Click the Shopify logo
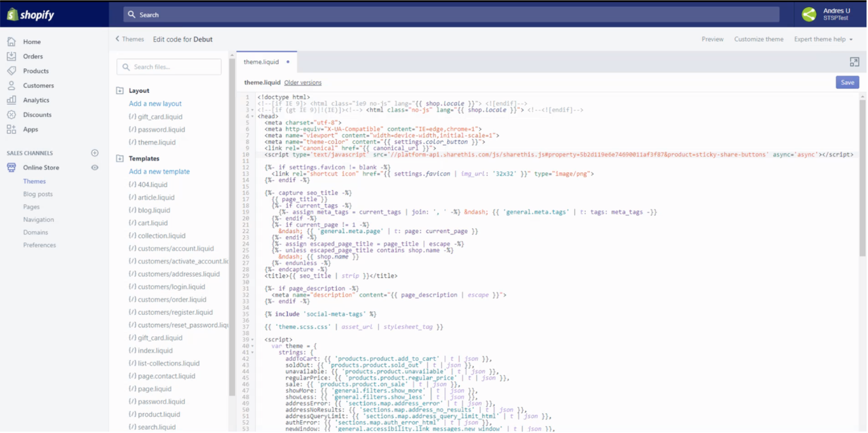The height and width of the screenshot is (433, 868). point(31,15)
